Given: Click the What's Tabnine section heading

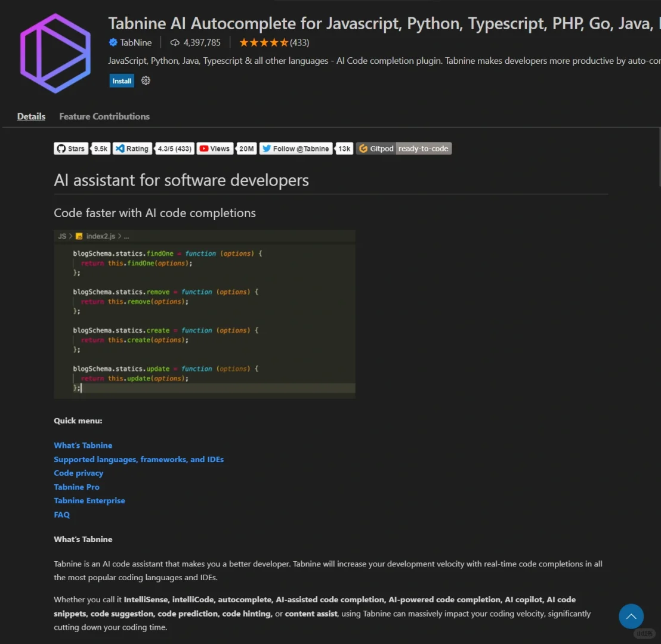Looking at the screenshot, I should click(x=83, y=539).
